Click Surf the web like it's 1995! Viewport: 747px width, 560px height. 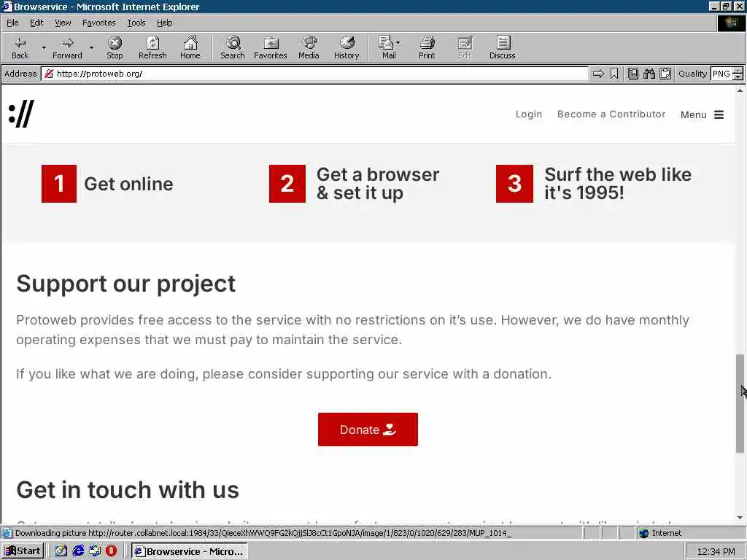pyautogui.click(x=618, y=184)
